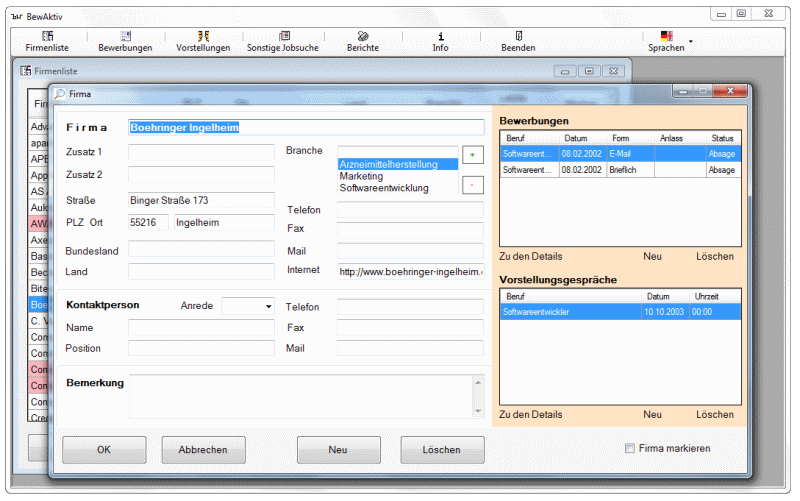Open the Vorstellungen toolbar icon

[203, 36]
